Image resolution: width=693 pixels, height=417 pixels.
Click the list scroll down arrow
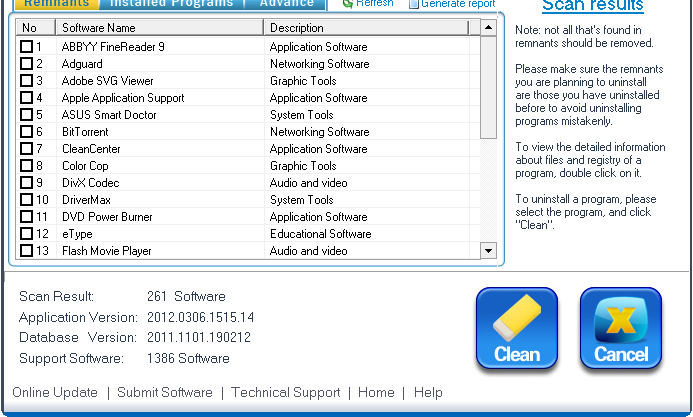coord(488,251)
